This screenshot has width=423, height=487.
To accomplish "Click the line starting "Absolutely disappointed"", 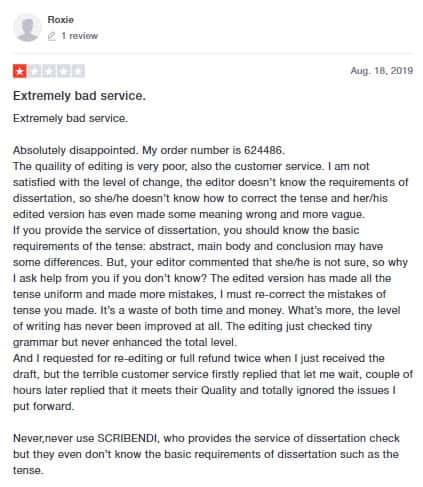I will coord(149,150).
